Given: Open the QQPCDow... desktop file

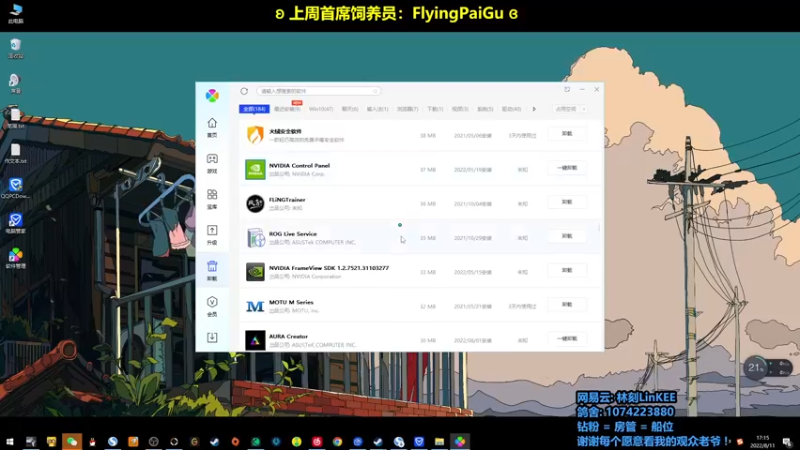Looking at the screenshot, I should (x=16, y=188).
